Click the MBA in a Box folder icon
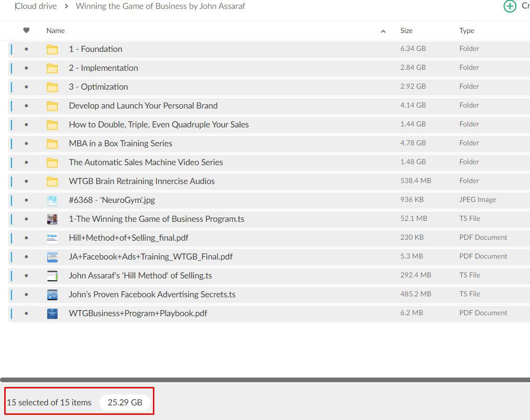The image size is (530, 420). [52, 143]
